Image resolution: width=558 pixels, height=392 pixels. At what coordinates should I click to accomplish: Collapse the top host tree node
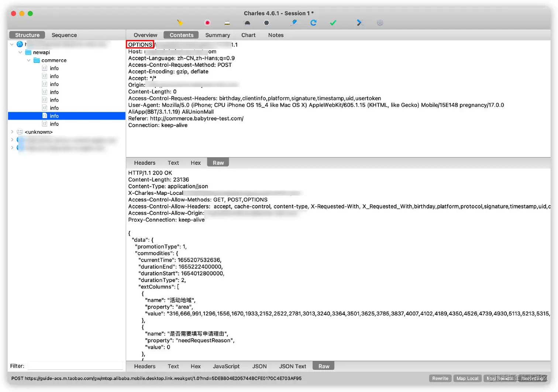tap(12, 44)
